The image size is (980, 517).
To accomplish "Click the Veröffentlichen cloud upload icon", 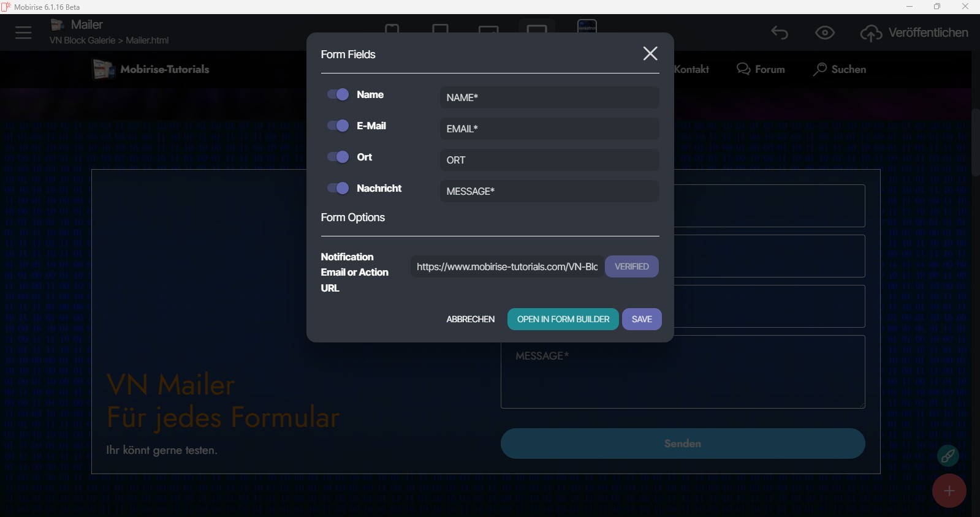I will click(x=871, y=33).
